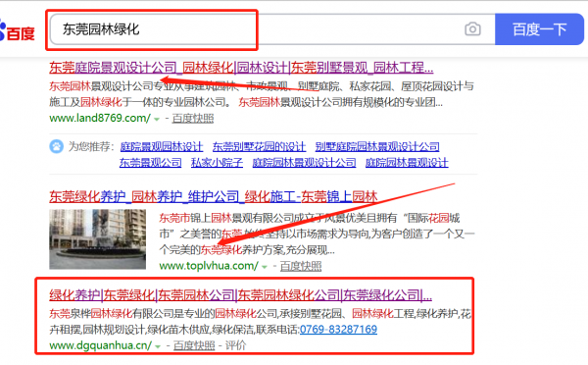Select suggestion 东莞景观公司
Image resolution: width=588 pixels, height=365 pixels.
[150, 163]
